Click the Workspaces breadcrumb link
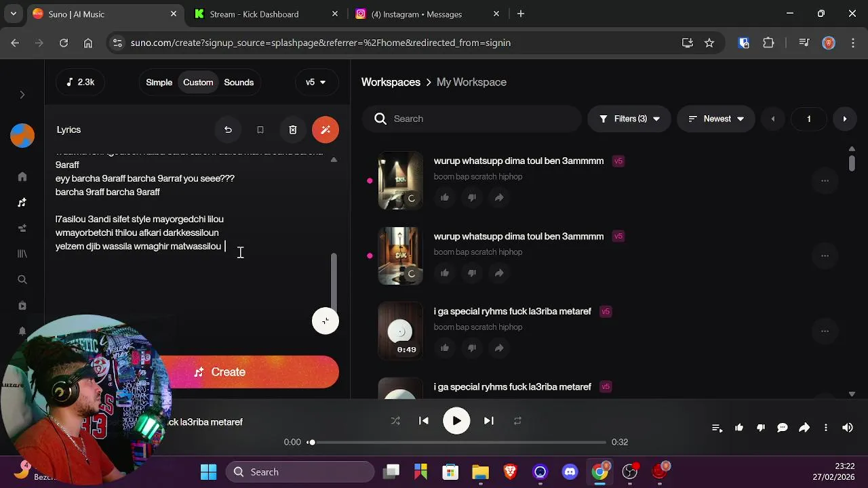The width and height of the screenshot is (868, 488). [x=391, y=82]
